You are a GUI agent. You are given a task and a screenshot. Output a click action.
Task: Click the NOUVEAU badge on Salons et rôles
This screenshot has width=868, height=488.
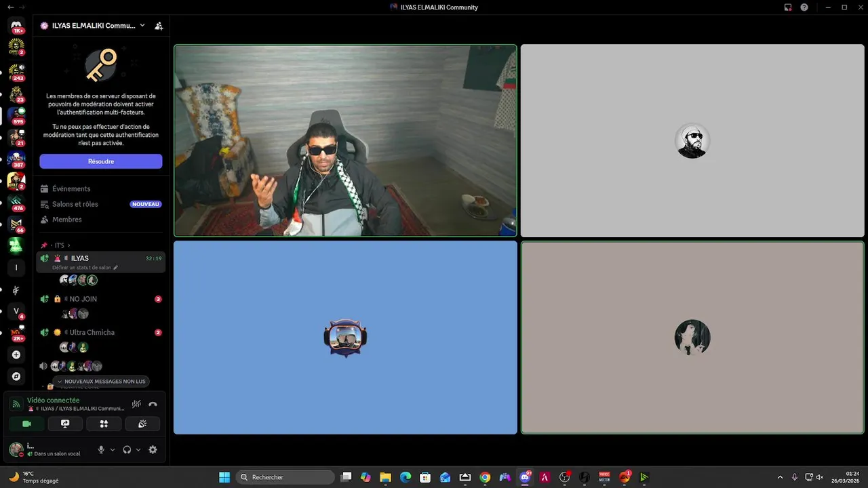click(x=146, y=204)
